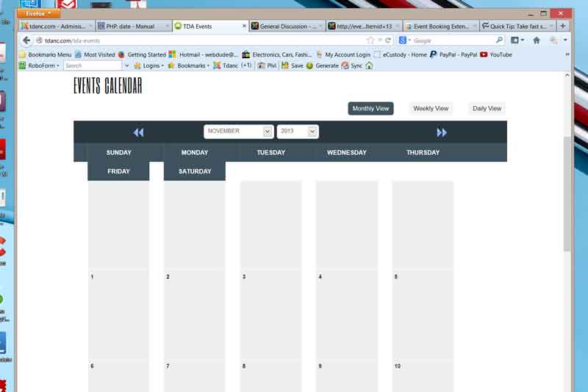Viewport: 588px width, 392px height.
Task: Select the Daily View button
Action: pos(487,109)
